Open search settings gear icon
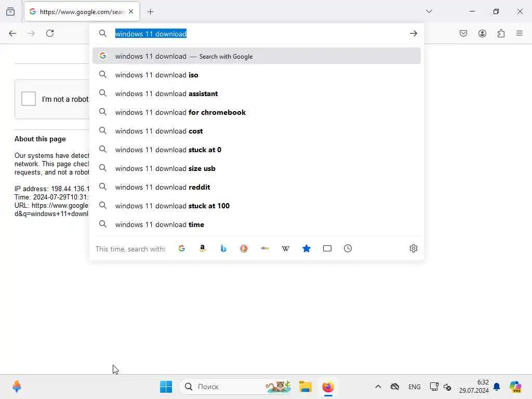Viewport: 532px width, 399px height. point(413,248)
